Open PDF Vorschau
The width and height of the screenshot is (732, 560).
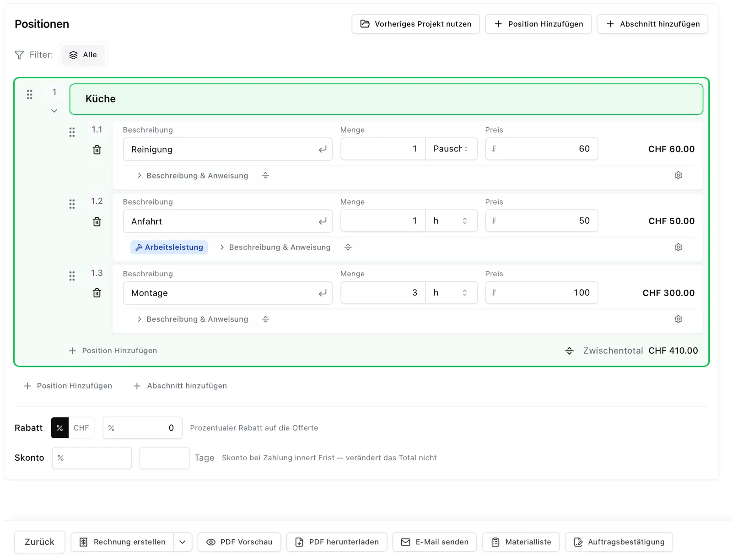point(239,542)
